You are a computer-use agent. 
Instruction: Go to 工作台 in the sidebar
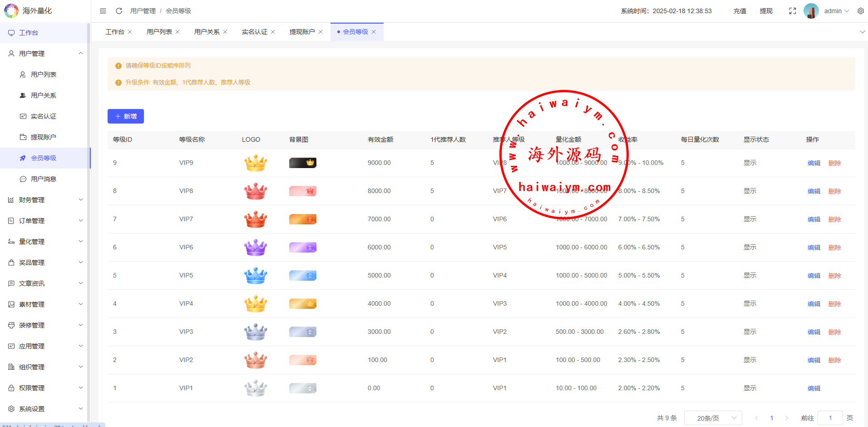tap(29, 33)
